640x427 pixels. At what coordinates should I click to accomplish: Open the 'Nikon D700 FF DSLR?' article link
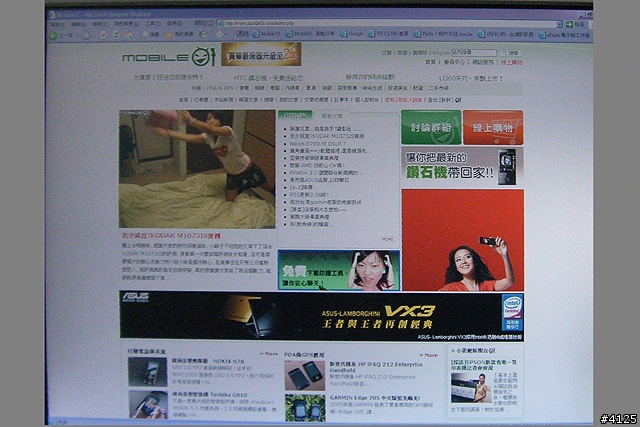pyautogui.click(x=318, y=144)
